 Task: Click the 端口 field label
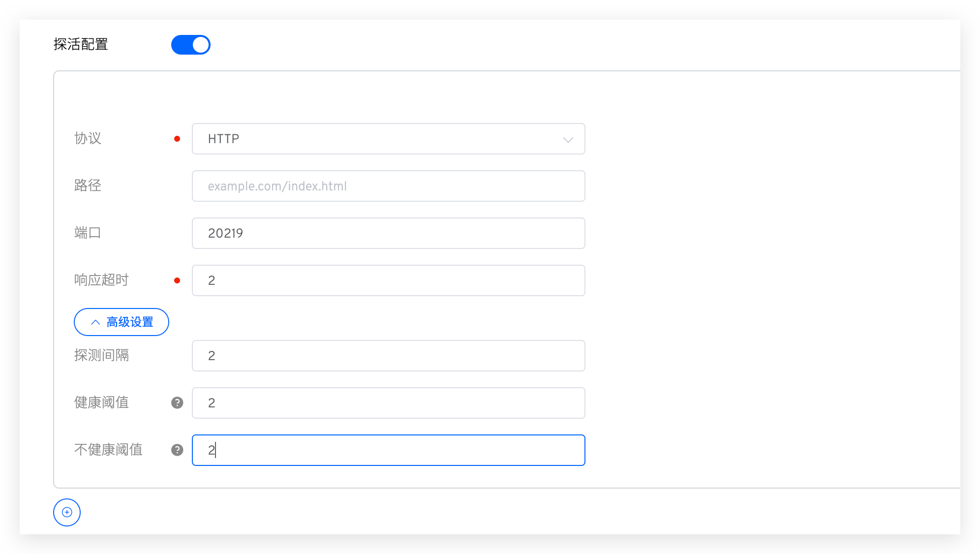click(x=88, y=233)
